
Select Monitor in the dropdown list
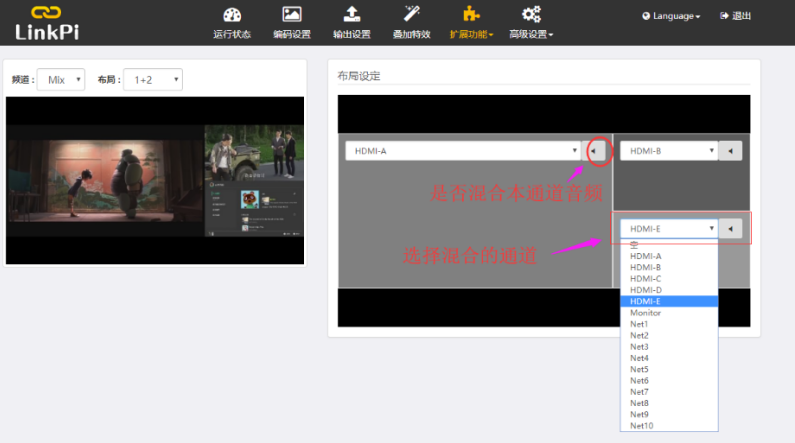point(669,313)
